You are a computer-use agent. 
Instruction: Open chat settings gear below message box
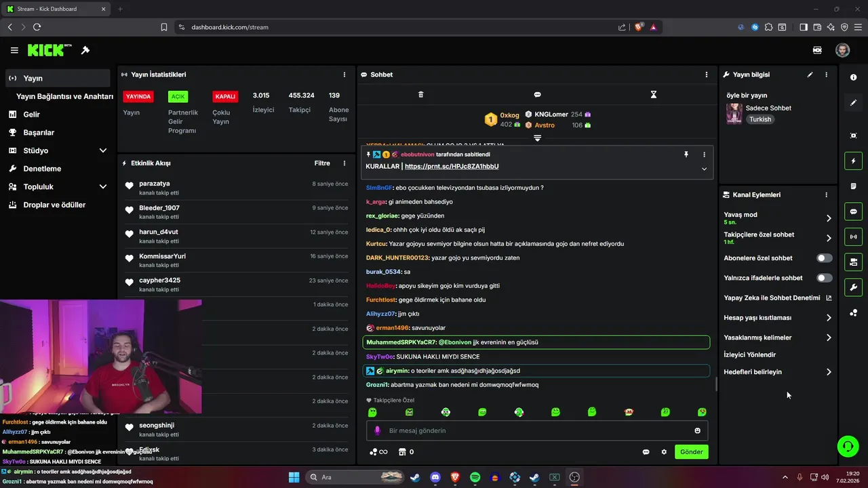click(x=664, y=452)
